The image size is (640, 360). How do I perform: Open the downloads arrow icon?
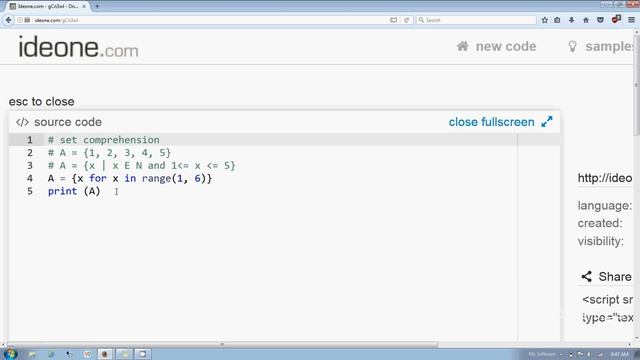(x=571, y=20)
